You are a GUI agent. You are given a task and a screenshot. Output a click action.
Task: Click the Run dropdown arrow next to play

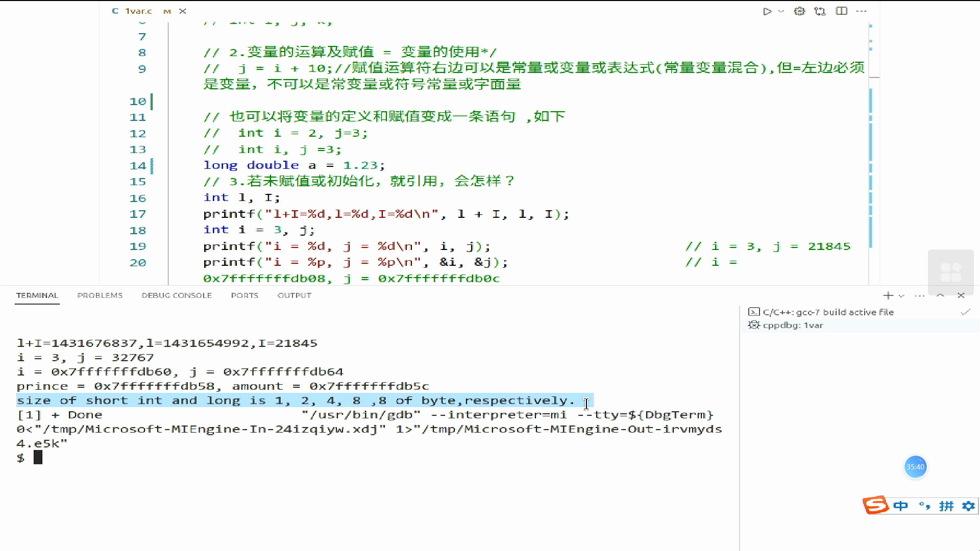(779, 11)
